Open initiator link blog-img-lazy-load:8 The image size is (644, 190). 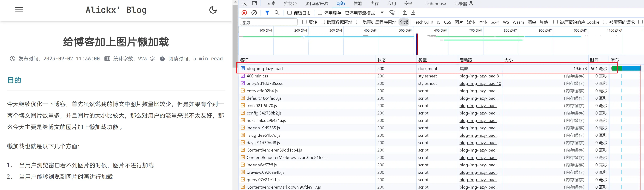click(x=479, y=76)
